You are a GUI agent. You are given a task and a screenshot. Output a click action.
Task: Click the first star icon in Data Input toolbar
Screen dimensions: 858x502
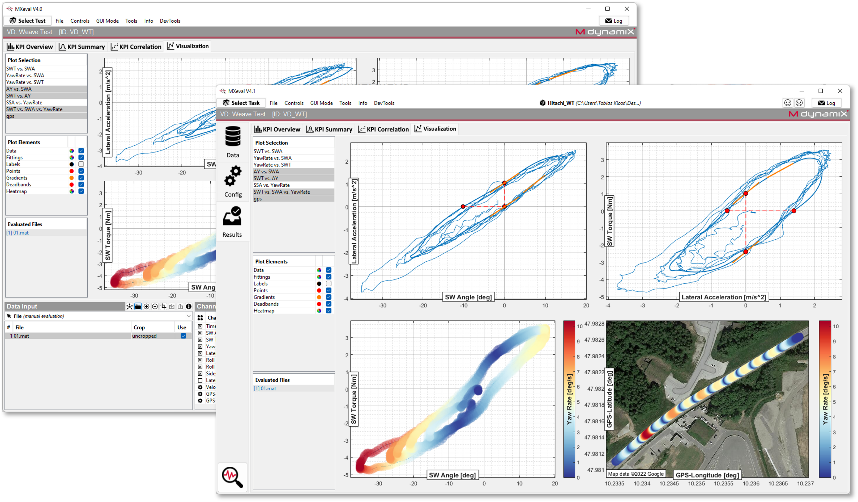point(129,307)
